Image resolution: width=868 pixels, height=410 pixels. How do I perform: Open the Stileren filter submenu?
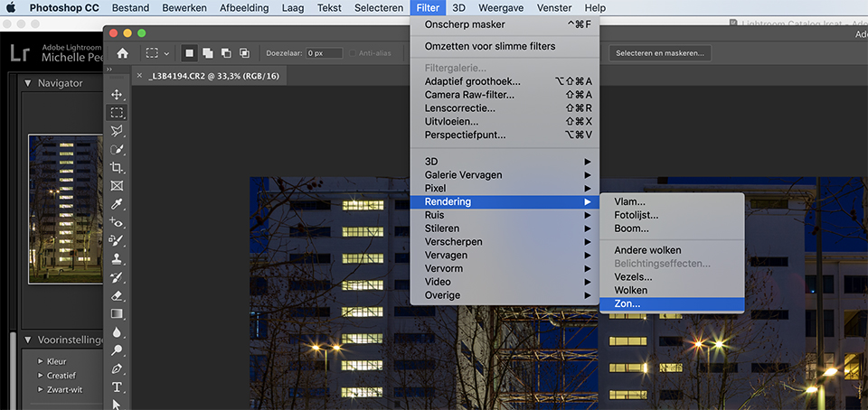point(505,228)
